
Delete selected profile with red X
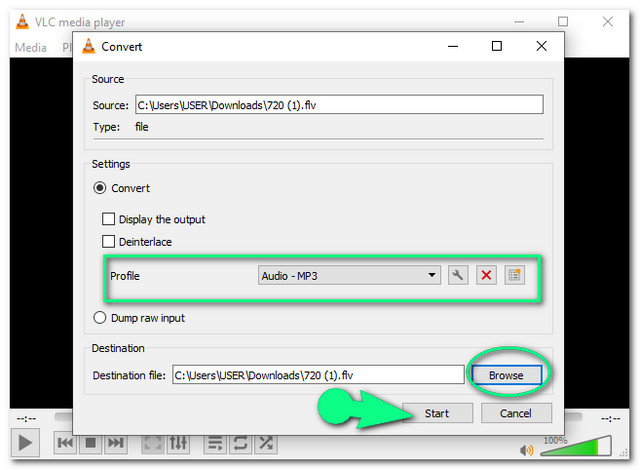(x=486, y=275)
